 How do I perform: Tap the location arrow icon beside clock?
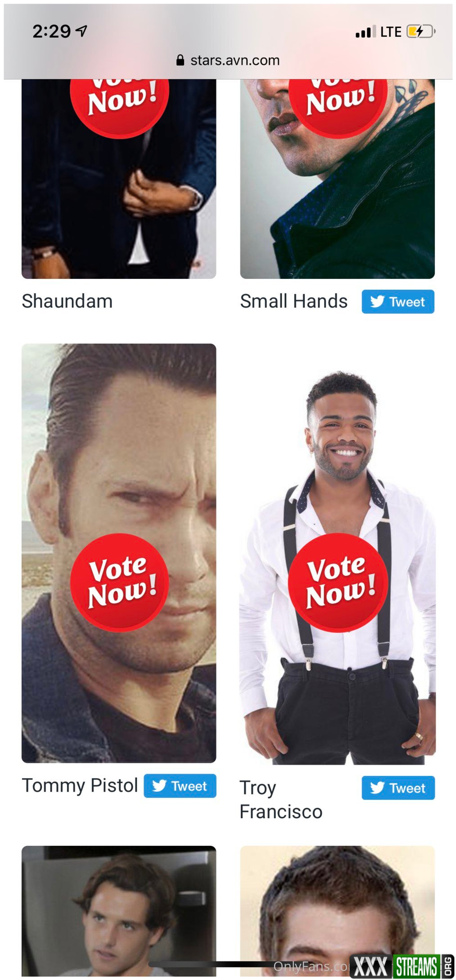point(81,31)
